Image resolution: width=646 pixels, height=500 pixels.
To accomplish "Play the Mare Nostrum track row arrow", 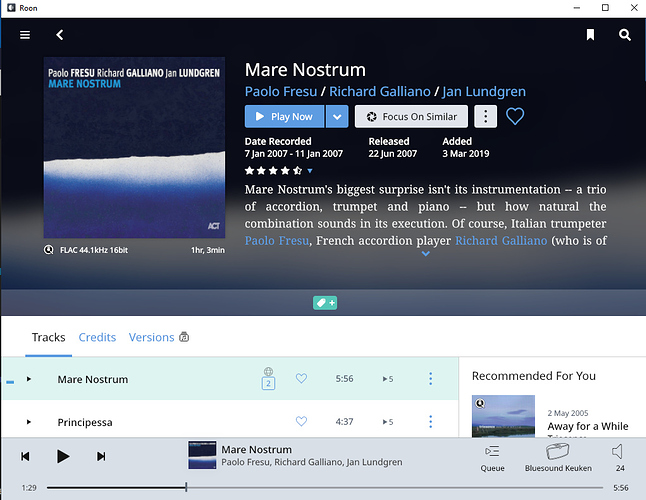I will 28,379.
